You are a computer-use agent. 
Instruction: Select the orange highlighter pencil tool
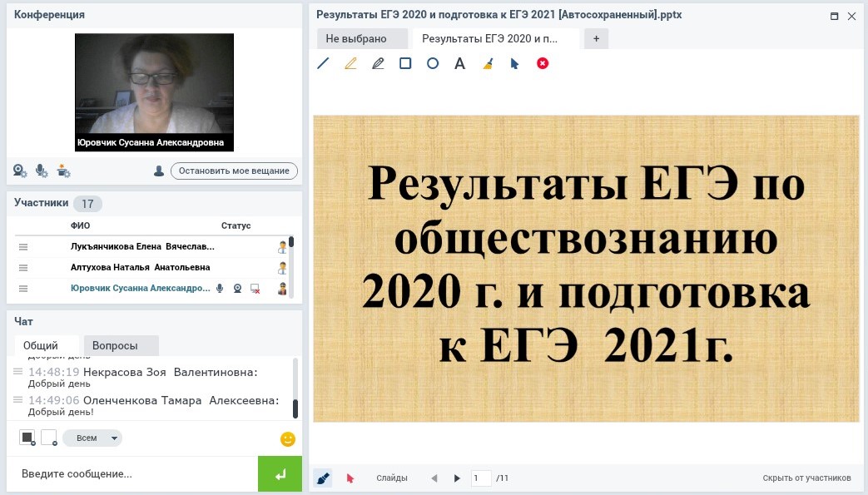point(350,64)
